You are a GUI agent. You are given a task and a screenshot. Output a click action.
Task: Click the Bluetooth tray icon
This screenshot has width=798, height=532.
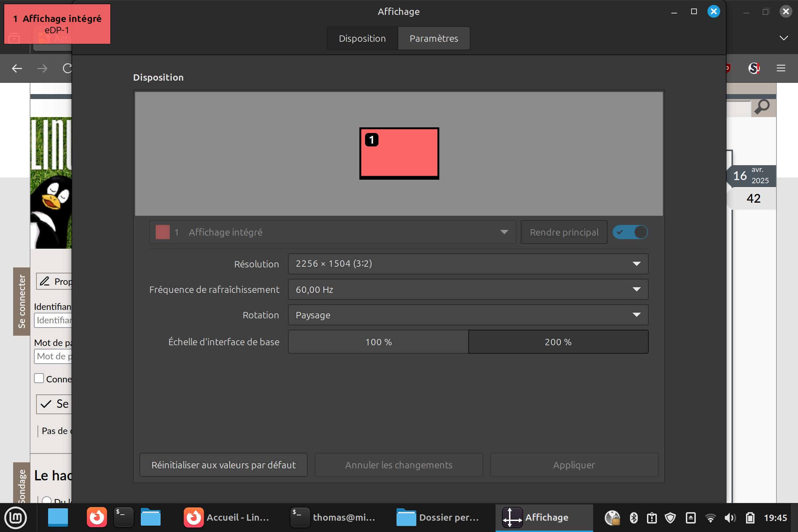[x=634, y=518]
